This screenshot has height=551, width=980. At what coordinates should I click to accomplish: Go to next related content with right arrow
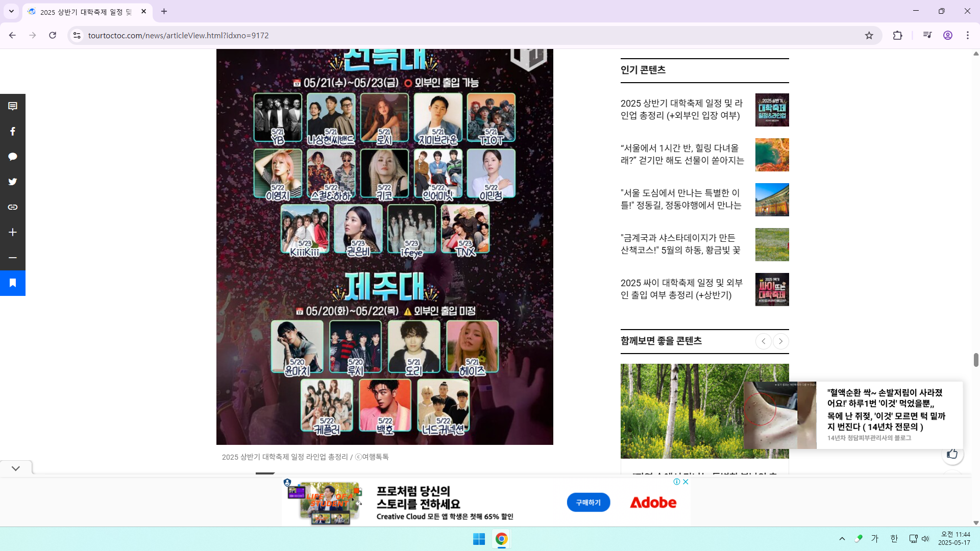click(x=780, y=341)
